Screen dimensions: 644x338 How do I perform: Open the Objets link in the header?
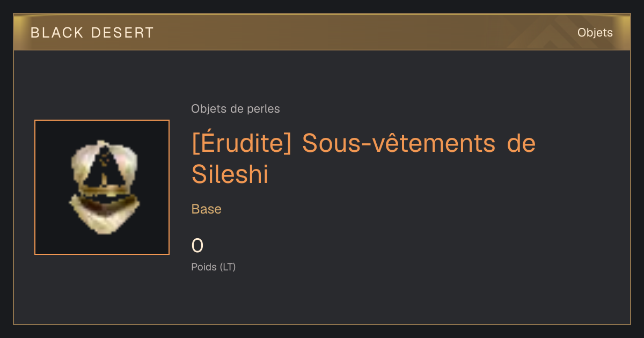[595, 33]
